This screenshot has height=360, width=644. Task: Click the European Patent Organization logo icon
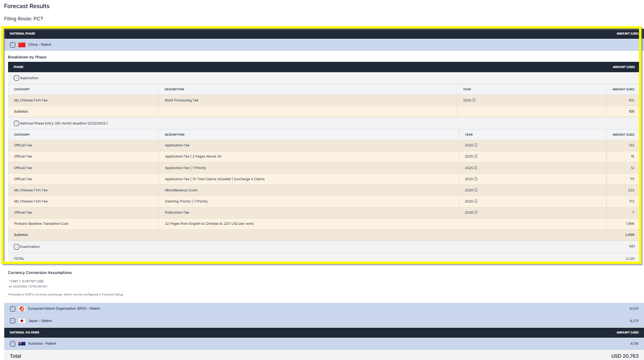(x=22, y=309)
